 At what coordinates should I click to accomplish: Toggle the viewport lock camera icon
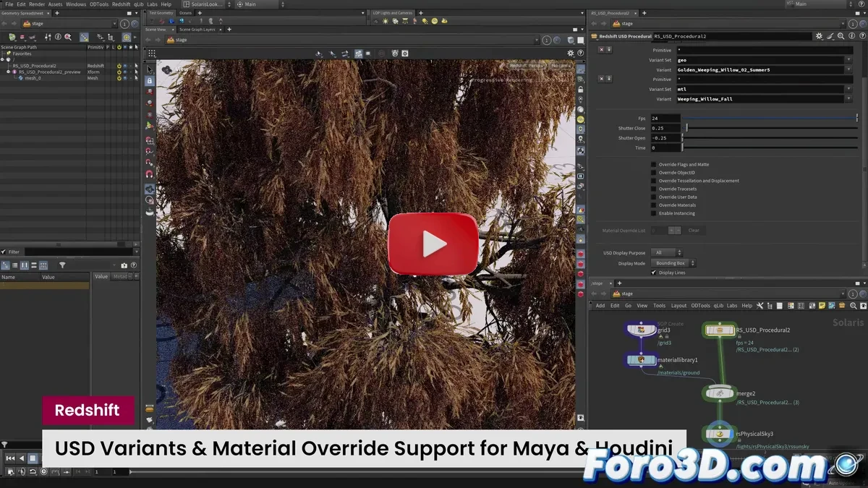tap(150, 81)
